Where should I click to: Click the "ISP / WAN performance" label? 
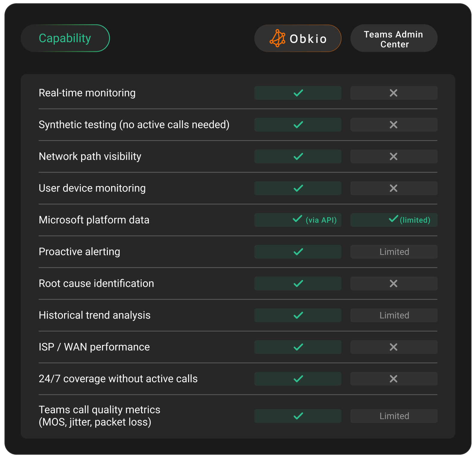[94, 347]
